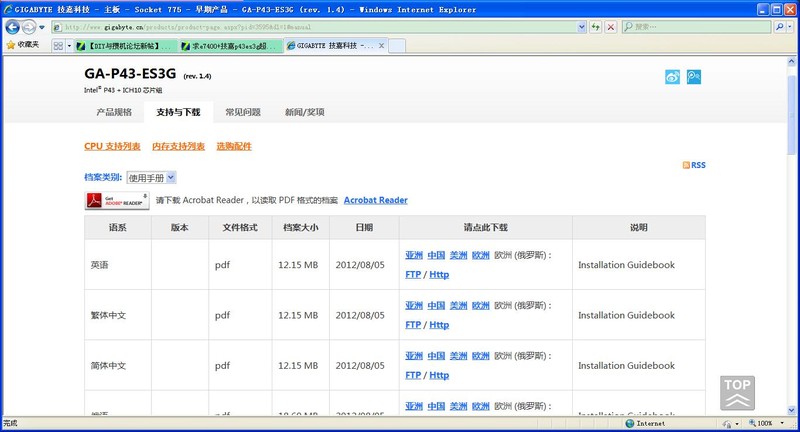Click the 语系 column header
The width and height of the screenshot is (800, 432).
118,227
